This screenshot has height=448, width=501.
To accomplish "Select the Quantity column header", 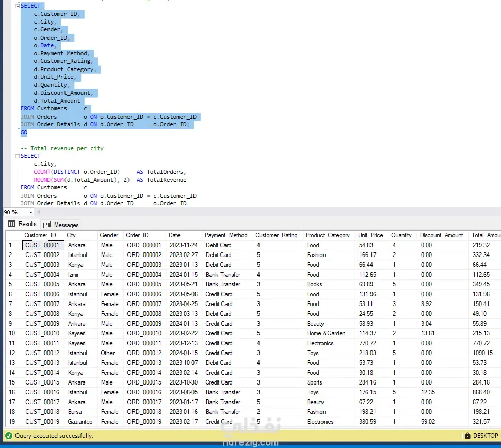I will pyautogui.click(x=402, y=235).
